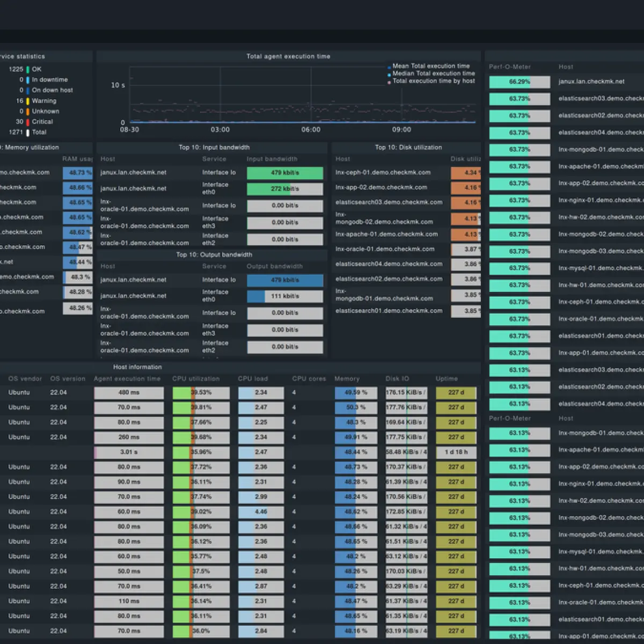The width and height of the screenshot is (644, 644).
Task: Click the On down host indicator
Action: pyautogui.click(x=28, y=90)
